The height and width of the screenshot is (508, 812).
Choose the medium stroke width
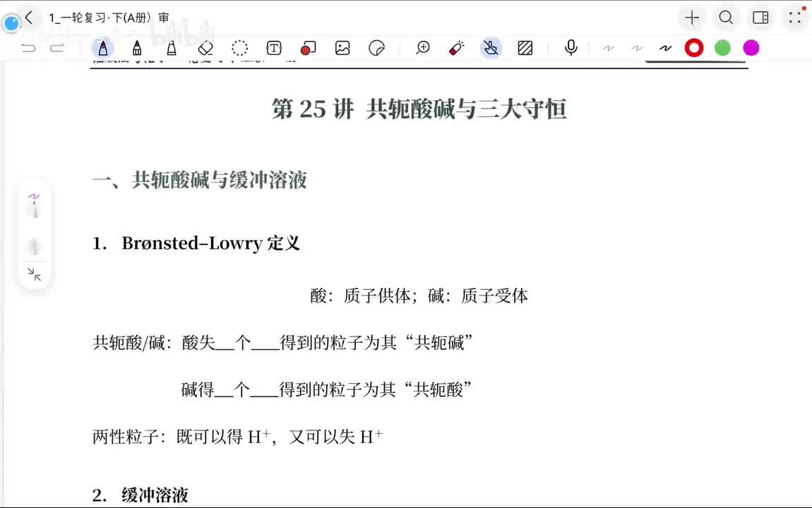[636, 48]
